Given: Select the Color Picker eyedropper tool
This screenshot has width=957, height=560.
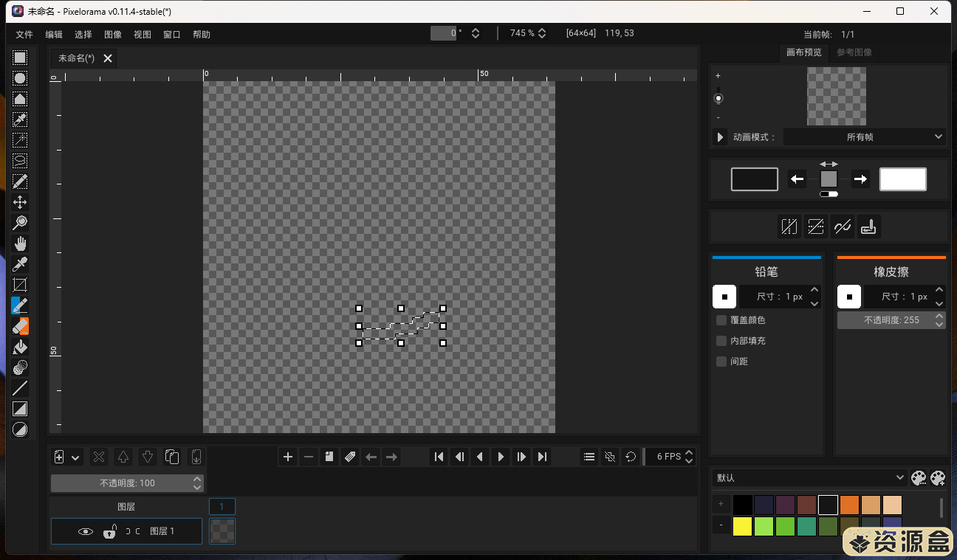Looking at the screenshot, I should [20, 264].
